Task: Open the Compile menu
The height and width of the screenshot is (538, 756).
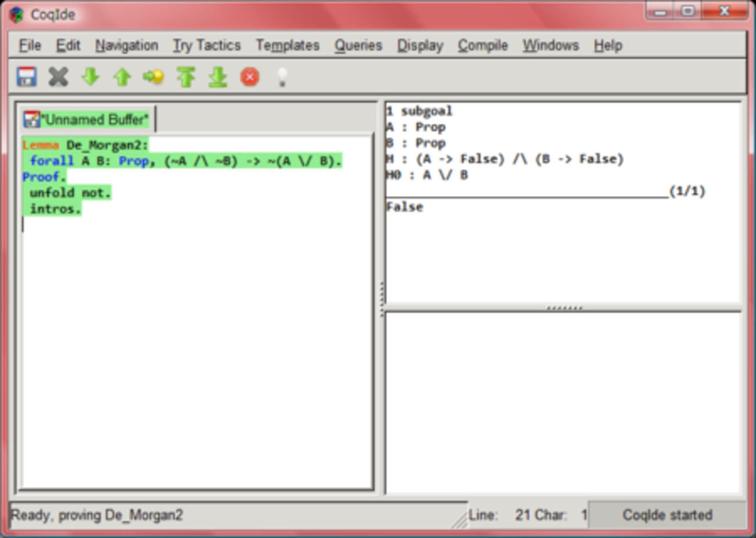Action: tap(482, 45)
